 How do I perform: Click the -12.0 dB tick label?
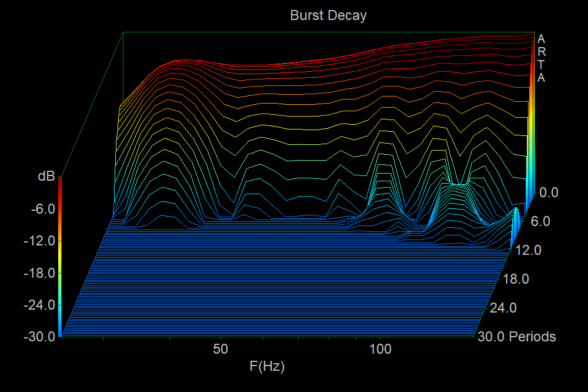click(x=38, y=241)
